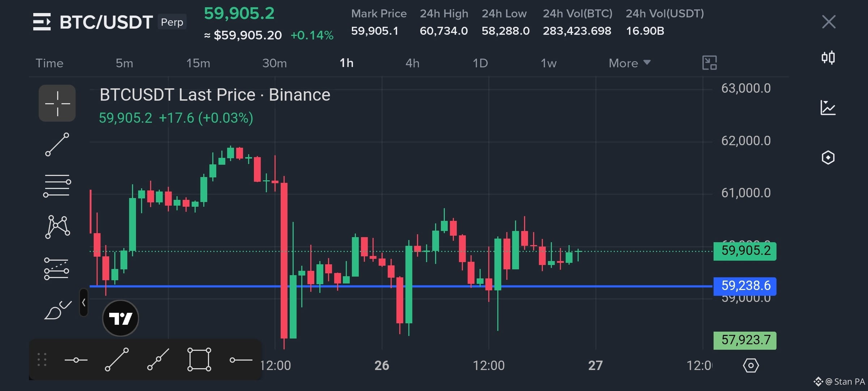868x391 pixels.
Task: Open chart settings hexagon icon near time axis
Action: coord(751,365)
